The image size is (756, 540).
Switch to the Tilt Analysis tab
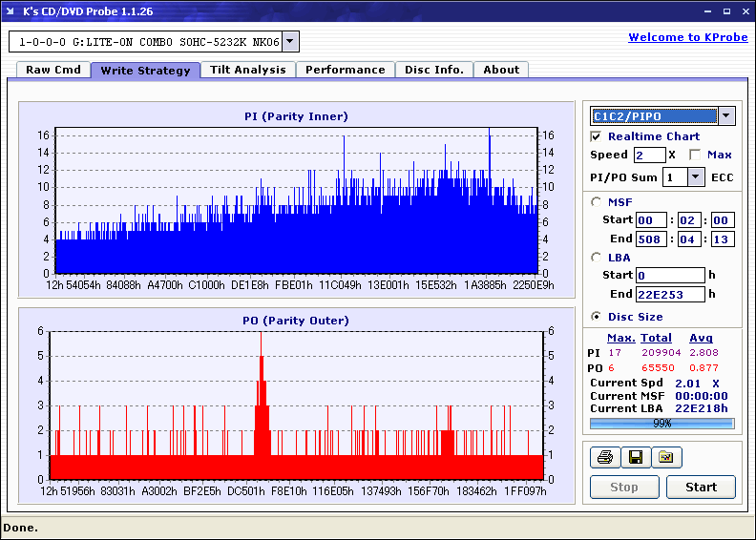pos(247,70)
